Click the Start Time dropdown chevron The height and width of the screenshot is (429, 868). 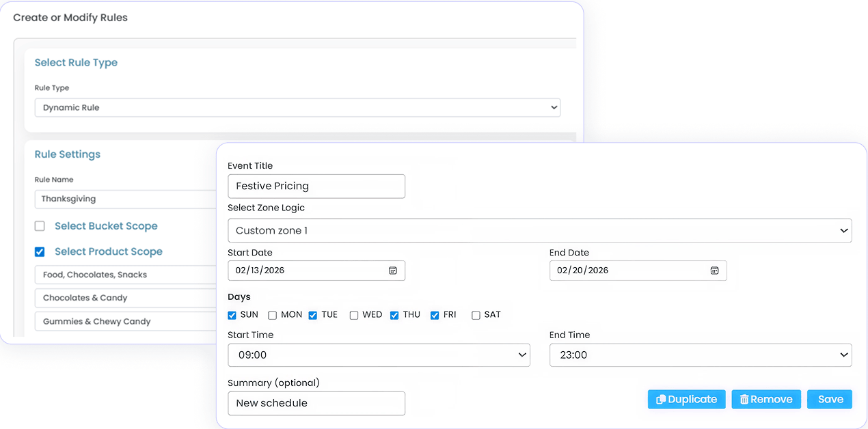[x=521, y=355]
